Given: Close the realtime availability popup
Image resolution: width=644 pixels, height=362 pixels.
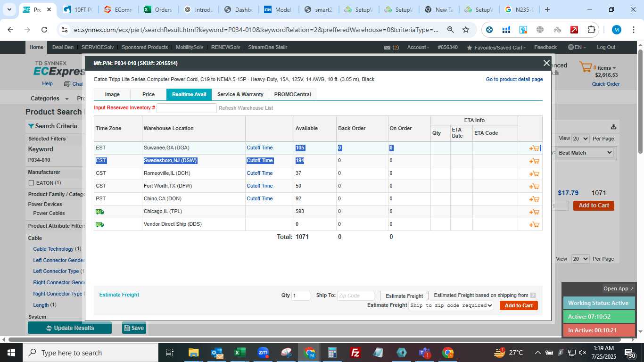Looking at the screenshot, I should coord(546,63).
